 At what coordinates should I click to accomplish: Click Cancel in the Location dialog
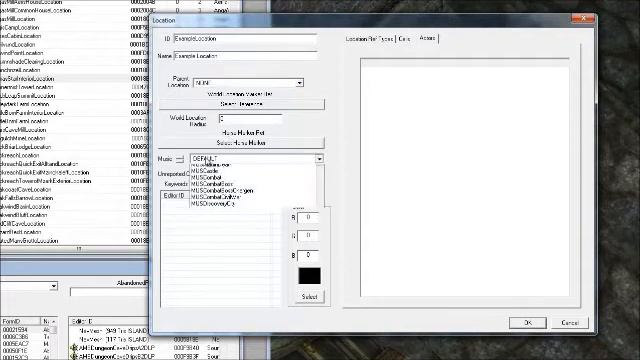pyautogui.click(x=570, y=322)
